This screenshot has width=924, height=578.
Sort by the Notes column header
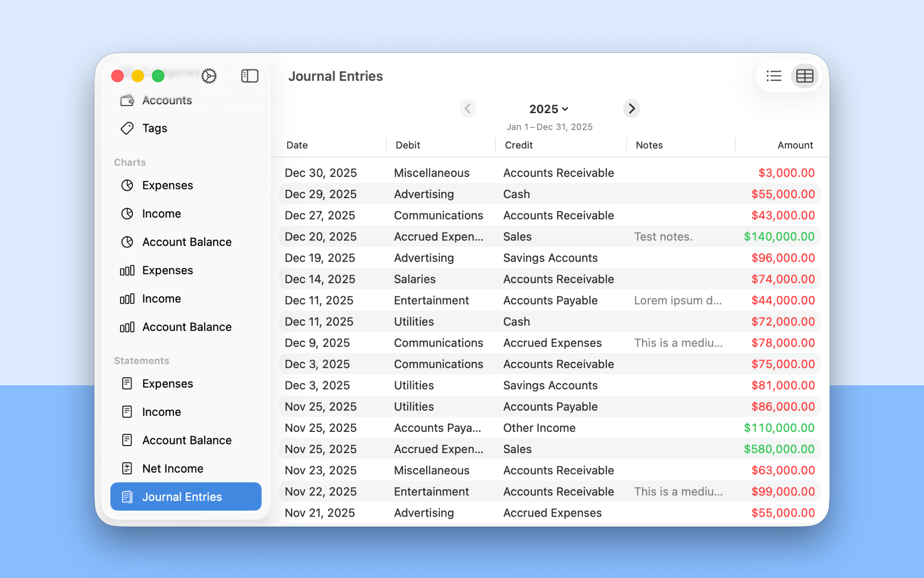point(649,145)
